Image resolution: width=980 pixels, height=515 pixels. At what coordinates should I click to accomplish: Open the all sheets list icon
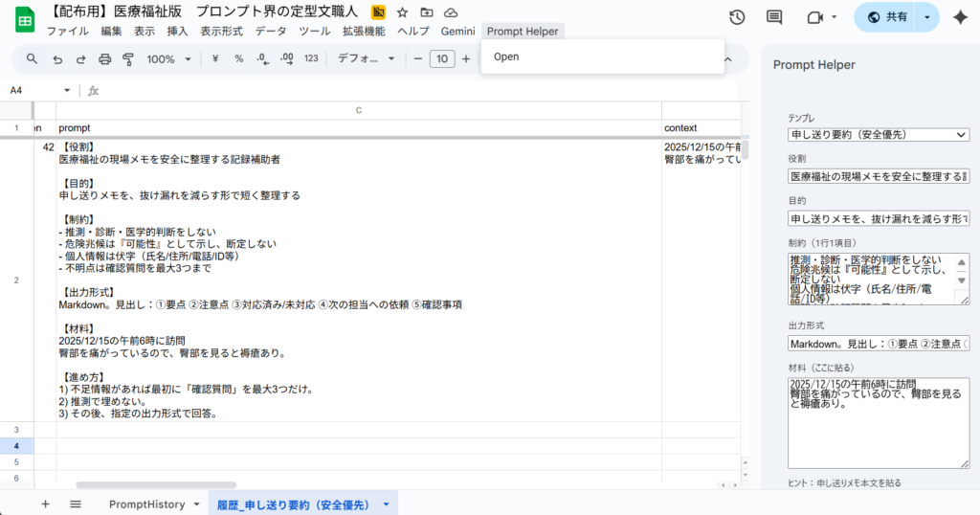[76, 504]
